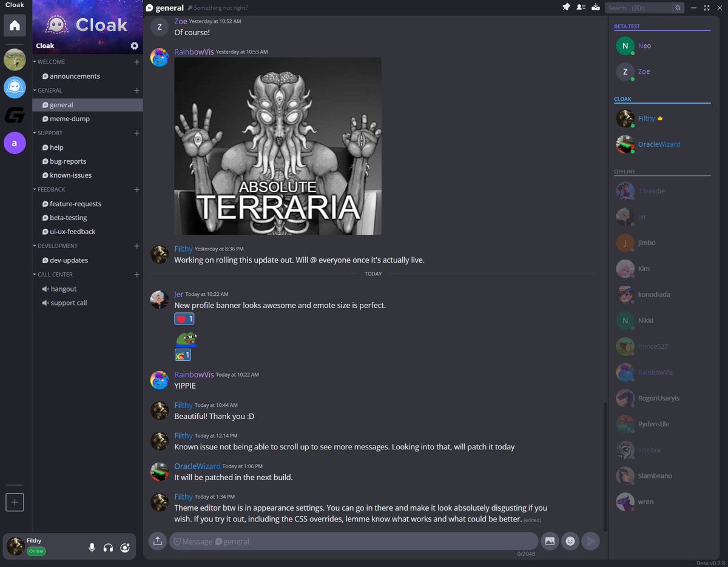Image resolution: width=728 pixels, height=567 pixels.
Task: Open Zoe in member list
Action: point(663,72)
